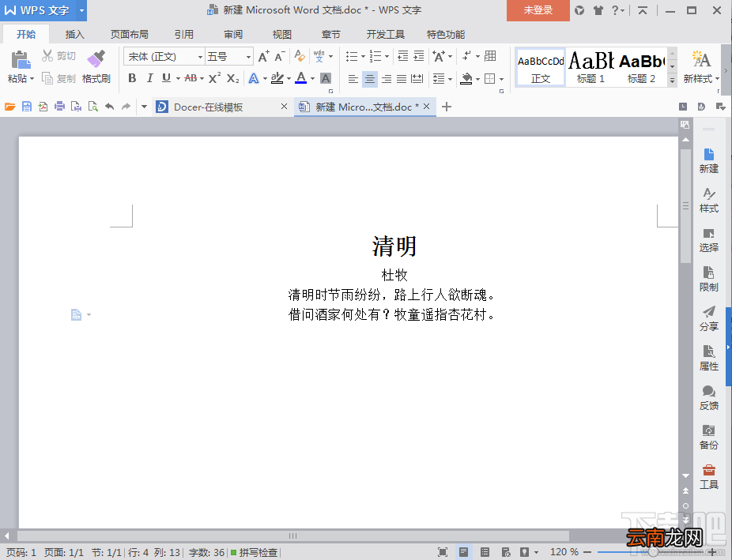Switch to the 审阅 ribbon tab
This screenshot has height=560, width=732.
pos(233,34)
